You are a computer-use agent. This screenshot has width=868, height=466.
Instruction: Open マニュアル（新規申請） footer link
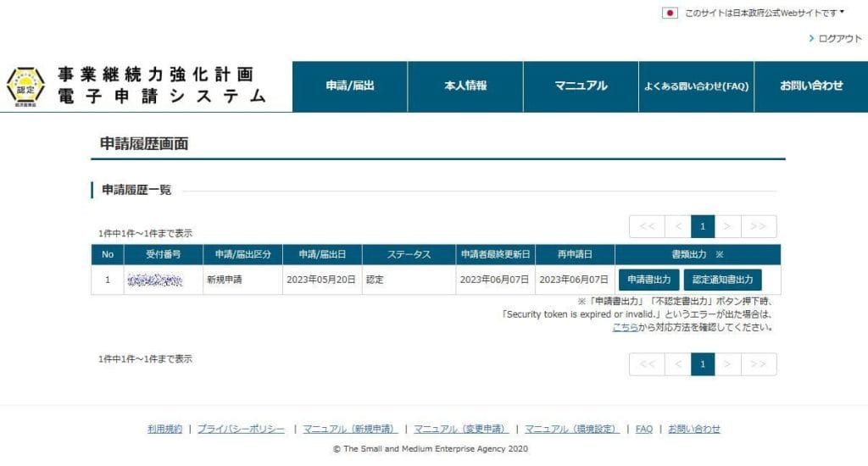[350, 430]
